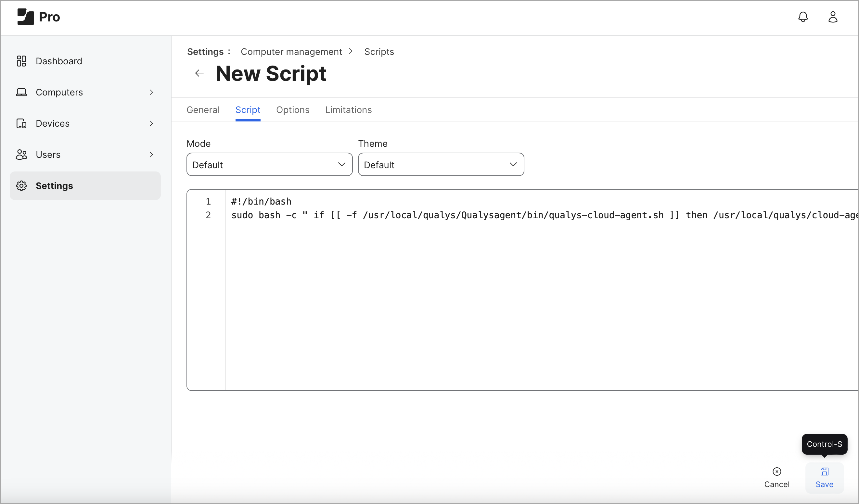Switch to the General tab
Screen dimensions: 859x504
pos(203,110)
